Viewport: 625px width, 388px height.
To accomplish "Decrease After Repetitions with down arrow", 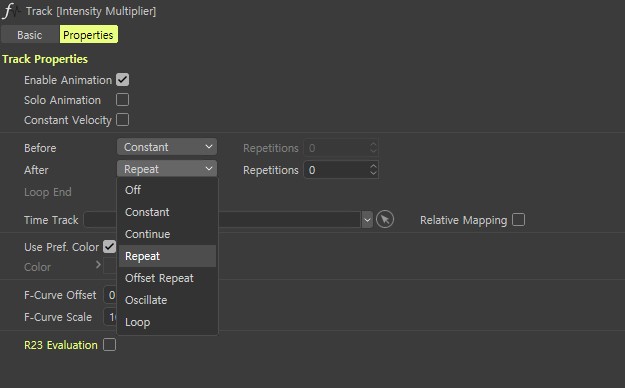I will (x=373, y=174).
